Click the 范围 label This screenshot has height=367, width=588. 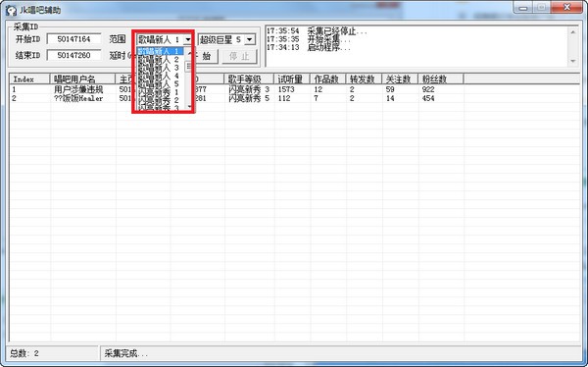pyautogui.click(x=118, y=39)
